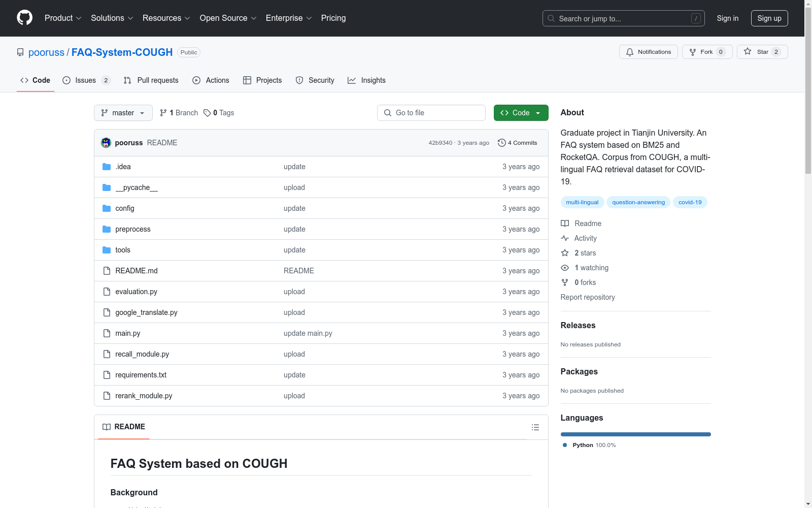Click the rerank_module.py file icon
Image resolution: width=812 pixels, height=508 pixels.
[x=107, y=396]
